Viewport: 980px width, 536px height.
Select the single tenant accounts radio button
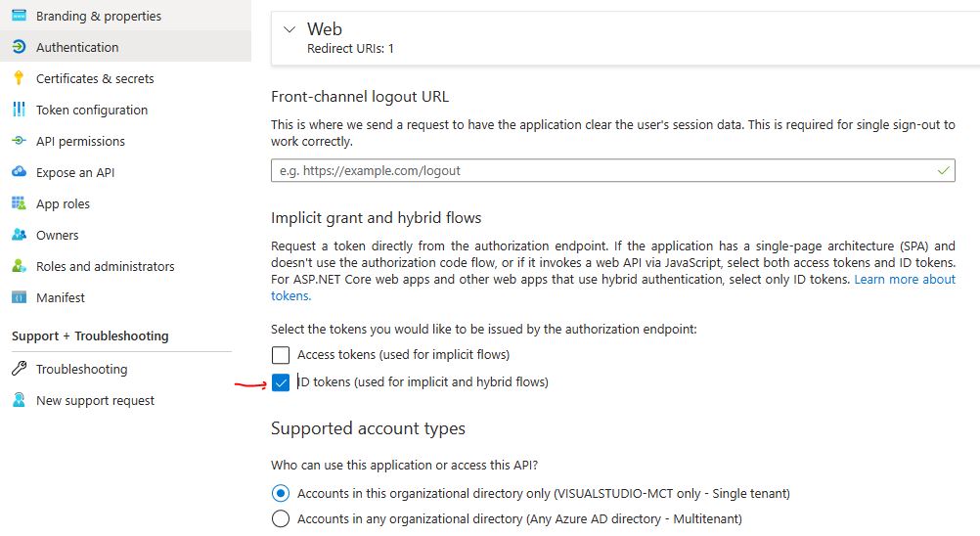point(281,494)
